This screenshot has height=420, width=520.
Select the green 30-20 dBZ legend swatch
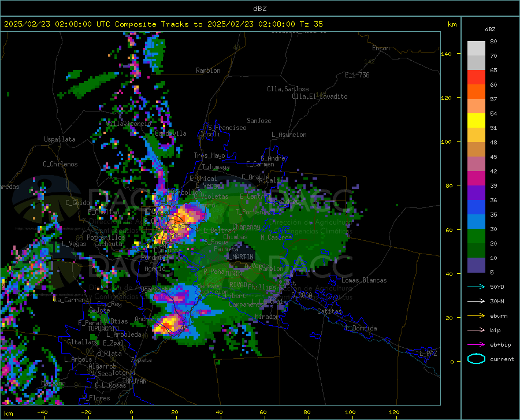[x=476, y=236]
